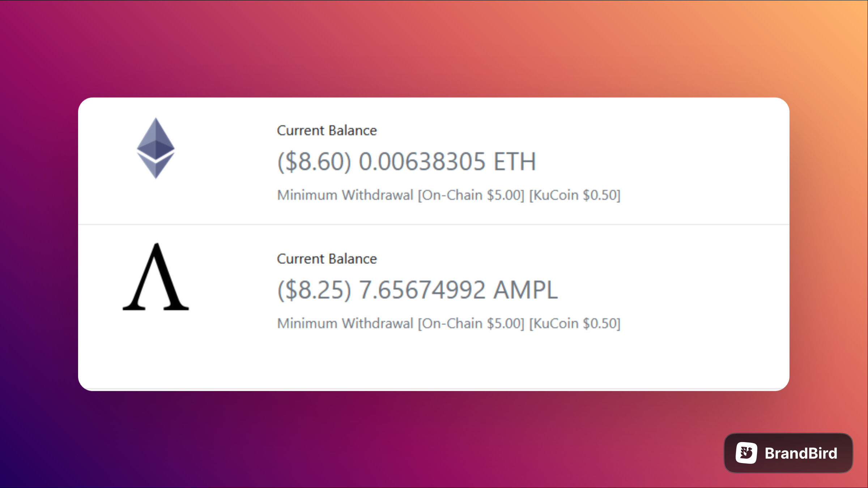This screenshot has width=868, height=488.
Task: Click the divider line between ETH and AMPL
Action: (434, 224)
